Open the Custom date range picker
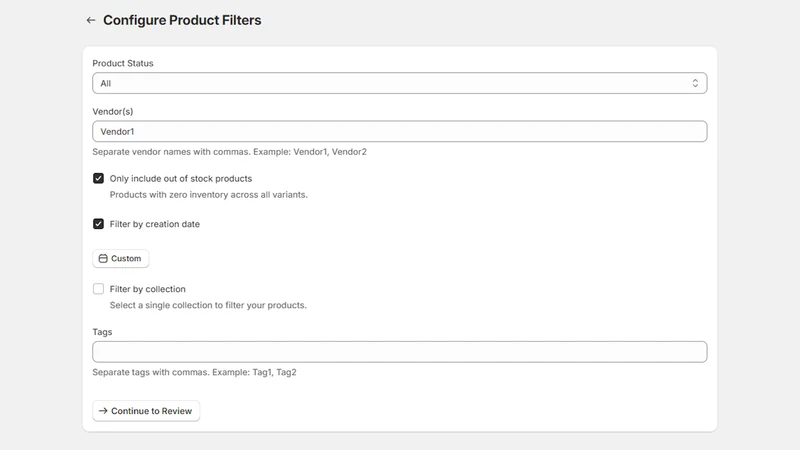Screen dimensions: 800x450 120,259
